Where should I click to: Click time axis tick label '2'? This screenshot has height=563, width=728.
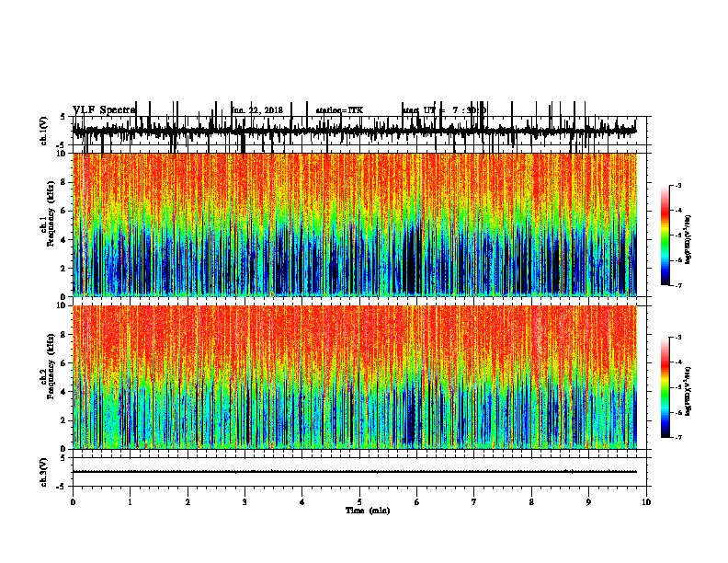(188, 502)
